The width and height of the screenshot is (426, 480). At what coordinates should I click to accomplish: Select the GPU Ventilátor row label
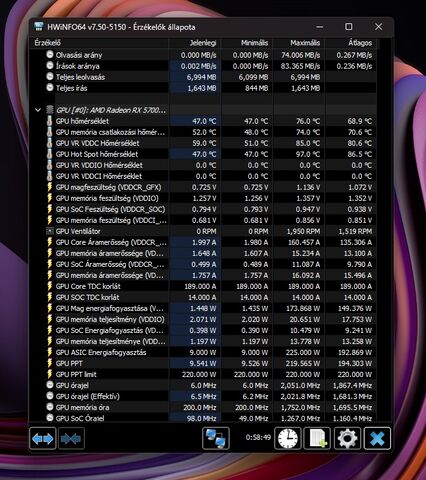pyautogui.click(x=78, y=231)
